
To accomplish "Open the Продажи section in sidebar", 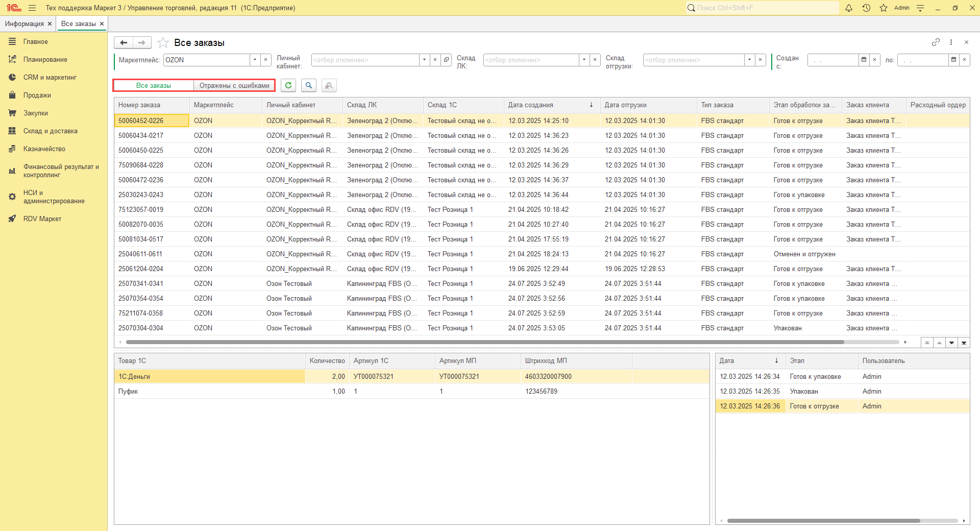I will pos(37,95).
